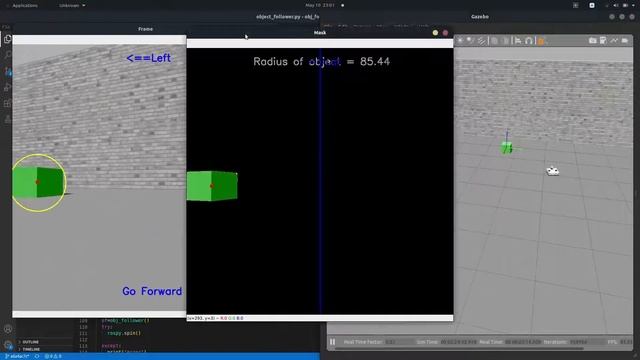Click Gazebo window title
The height and width of the screenshot is (360, 640).
click(x=480, y=17)
